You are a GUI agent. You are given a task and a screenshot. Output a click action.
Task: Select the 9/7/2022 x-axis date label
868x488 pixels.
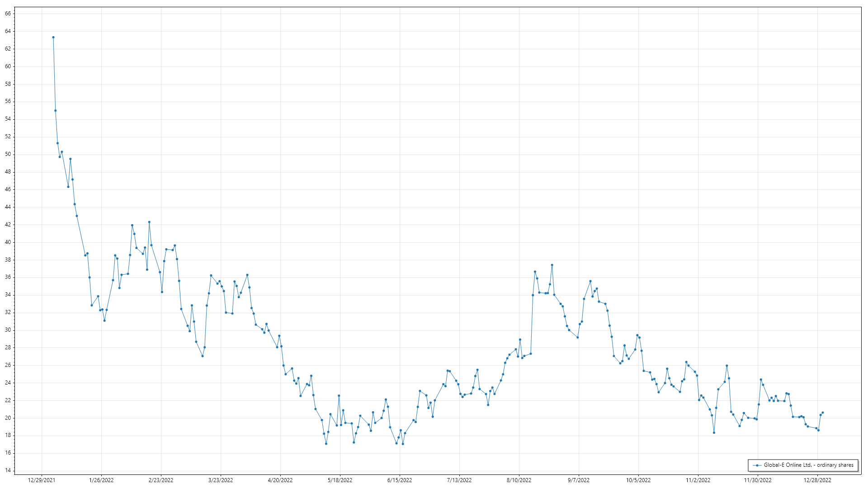click(x=579, y=480)
